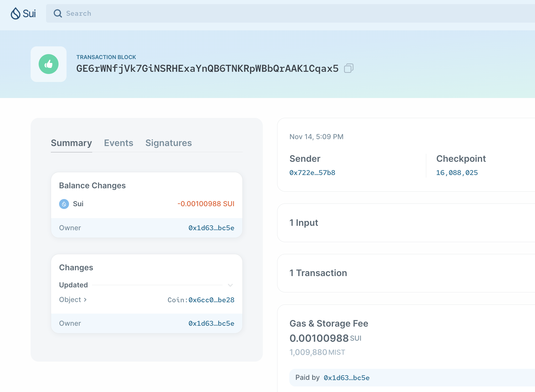Click the Sui logo icon
Viewport: 535px width, 392px height.
coord(16,13)
